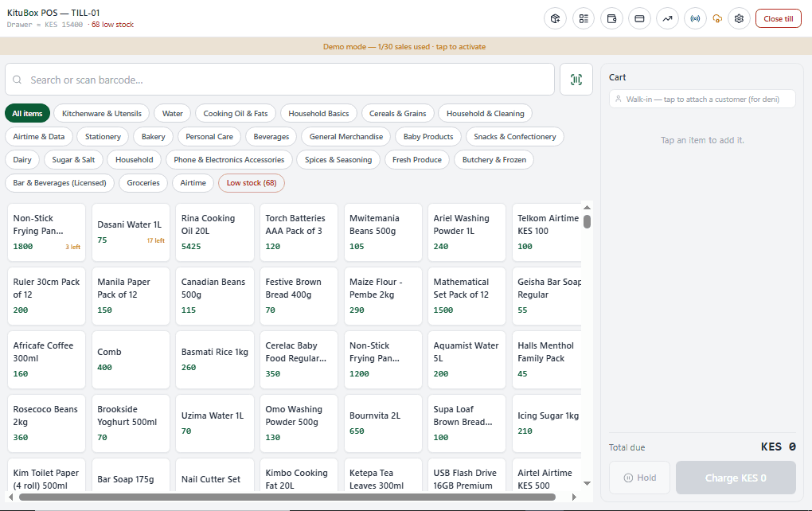Click the broadcast signal icon
The height and width of the screenshot is (511, 812).
pos(696,18)
